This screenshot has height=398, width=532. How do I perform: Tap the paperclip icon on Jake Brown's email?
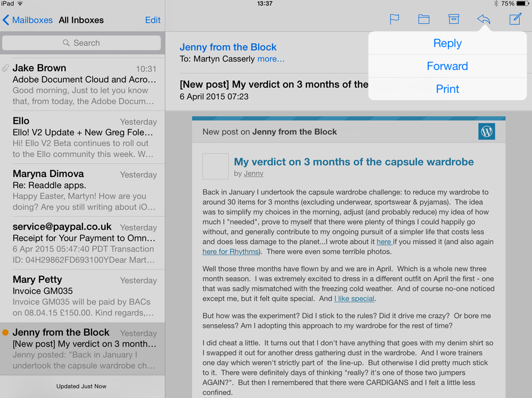[x=5, y=67]
